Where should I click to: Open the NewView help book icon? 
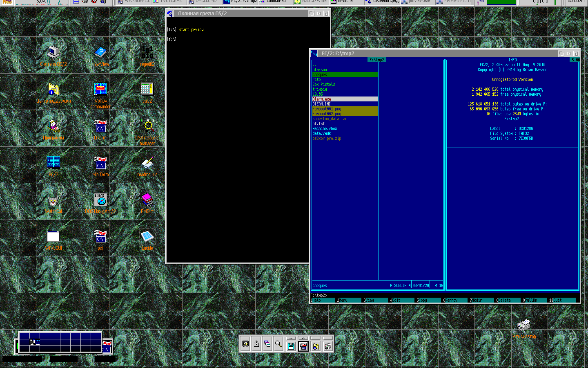click(x=100, y=53)
